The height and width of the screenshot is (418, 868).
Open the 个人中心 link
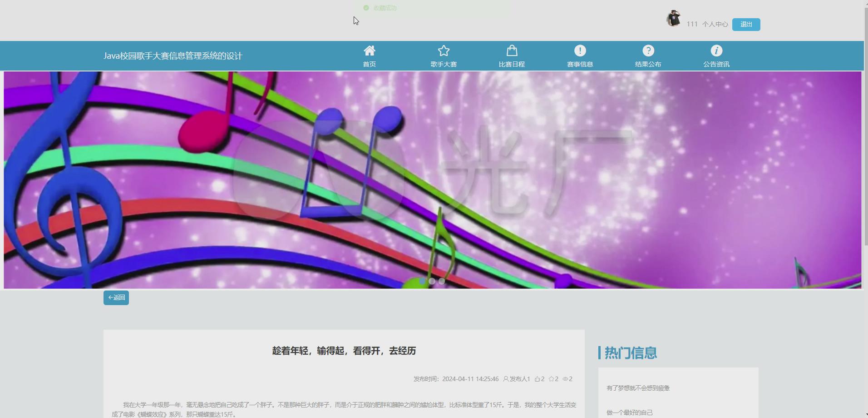pos(715,25)
